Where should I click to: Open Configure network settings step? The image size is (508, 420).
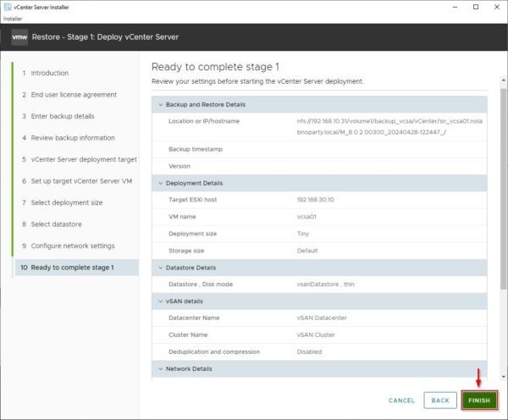pyautogui.click(x=72, y=246)
